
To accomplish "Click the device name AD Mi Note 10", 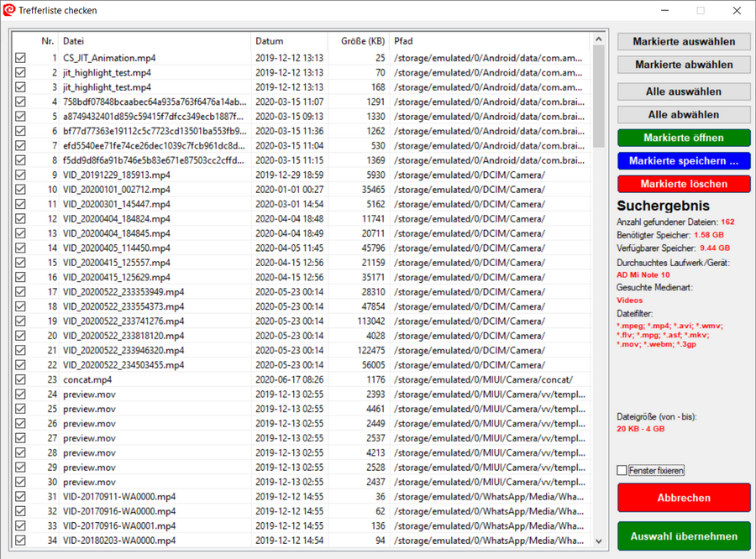I will pos(643,274).
